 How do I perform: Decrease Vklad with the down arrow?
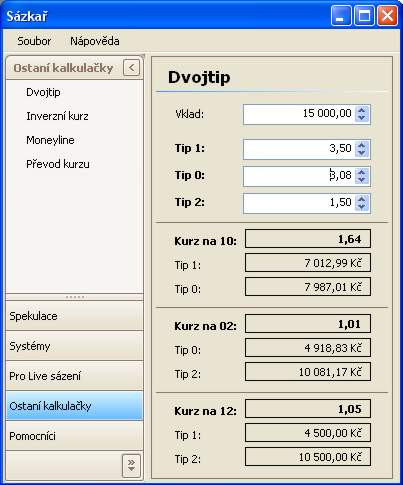click(362, 118)
